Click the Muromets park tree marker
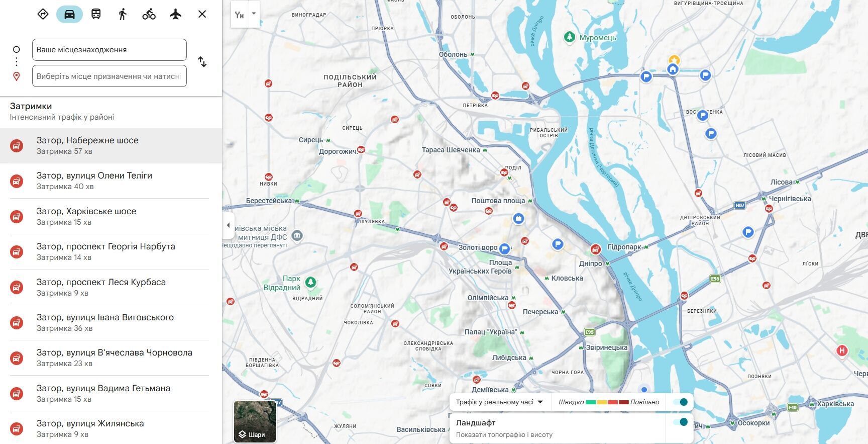868x444 pixels. pos(569,37)
